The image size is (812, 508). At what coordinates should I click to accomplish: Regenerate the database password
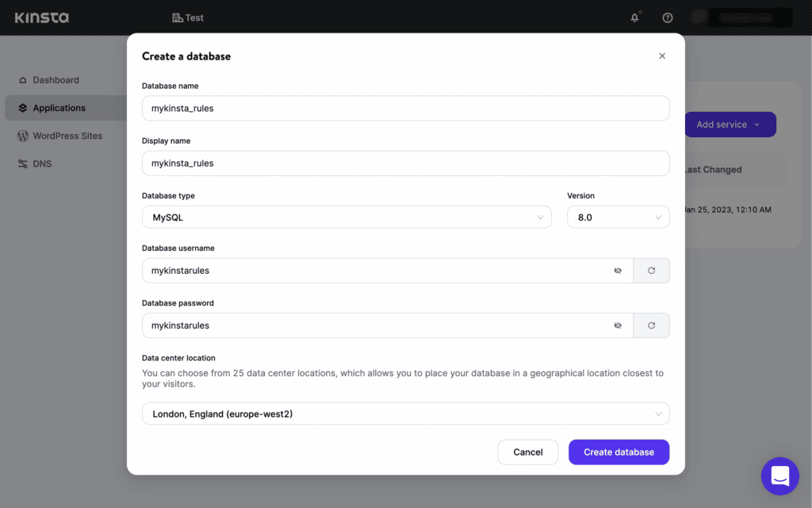pyautogui.click(x=650, y=325)
